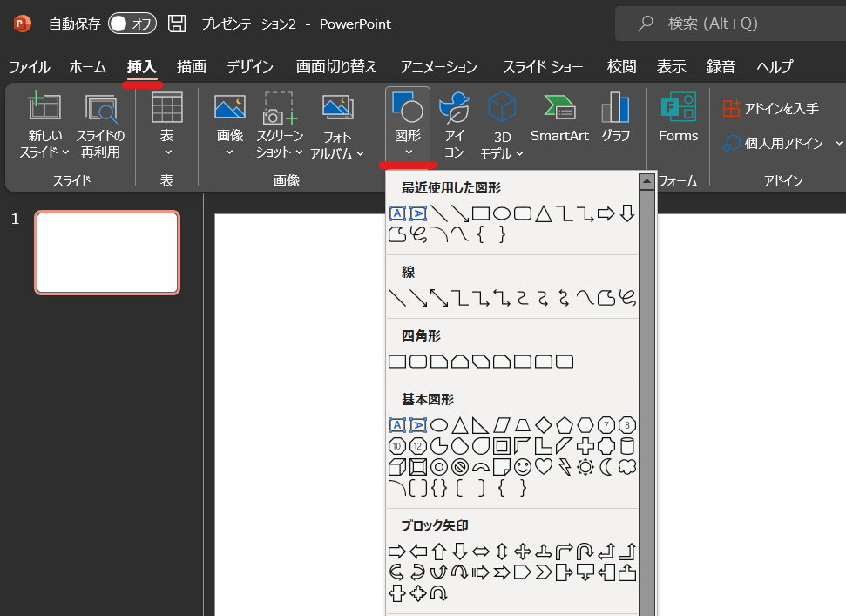Click スライドの再利用 button
Screen dimensions: 846x616
click(100, 125)
